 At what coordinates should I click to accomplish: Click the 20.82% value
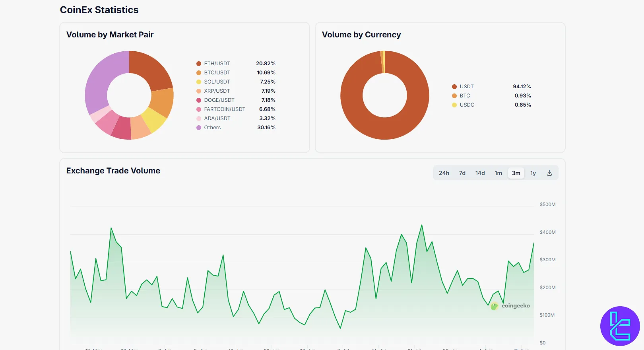click(x=266, y=64)
